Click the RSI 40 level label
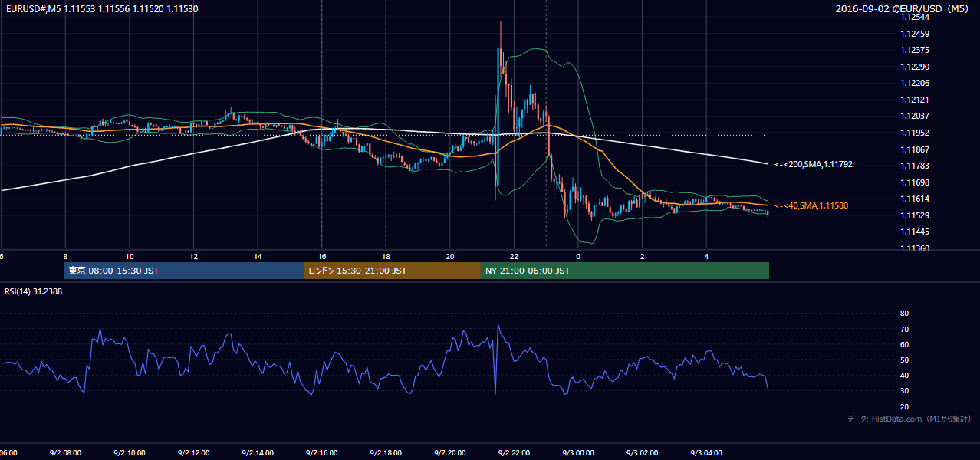The width and height of the screenshot is (980, 460). pyautogui.click(x=904, y=375)
